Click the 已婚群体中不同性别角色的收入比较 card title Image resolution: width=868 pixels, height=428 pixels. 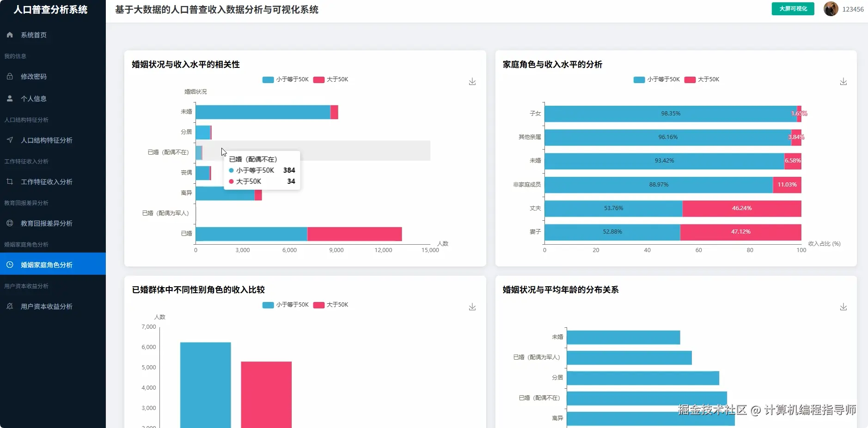tap(198, 290)
